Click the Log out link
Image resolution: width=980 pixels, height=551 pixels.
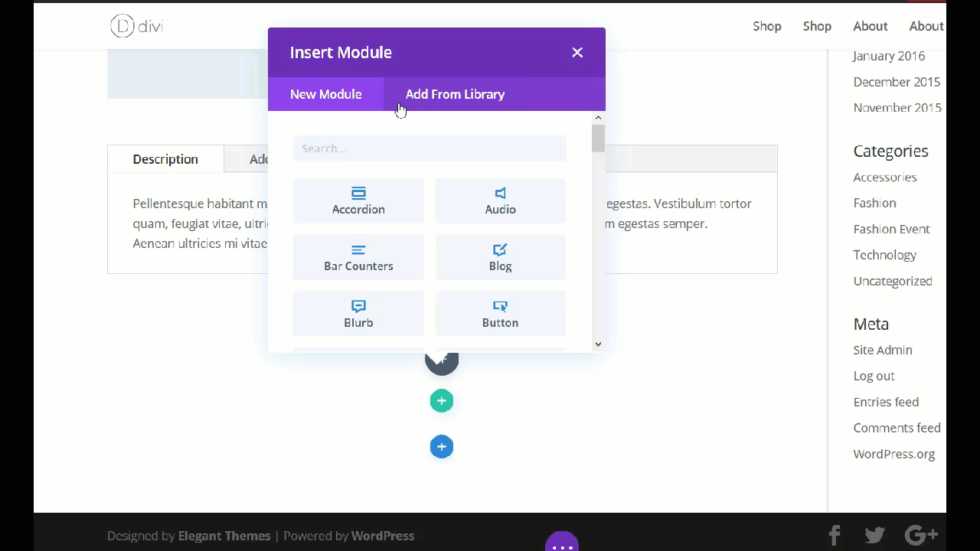click(x=874, y=376)
